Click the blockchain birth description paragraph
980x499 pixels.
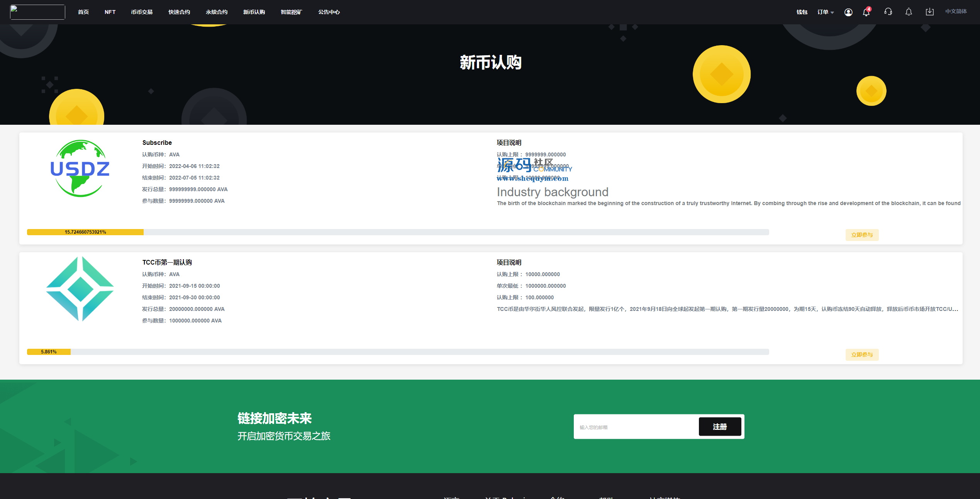(729, 203)
